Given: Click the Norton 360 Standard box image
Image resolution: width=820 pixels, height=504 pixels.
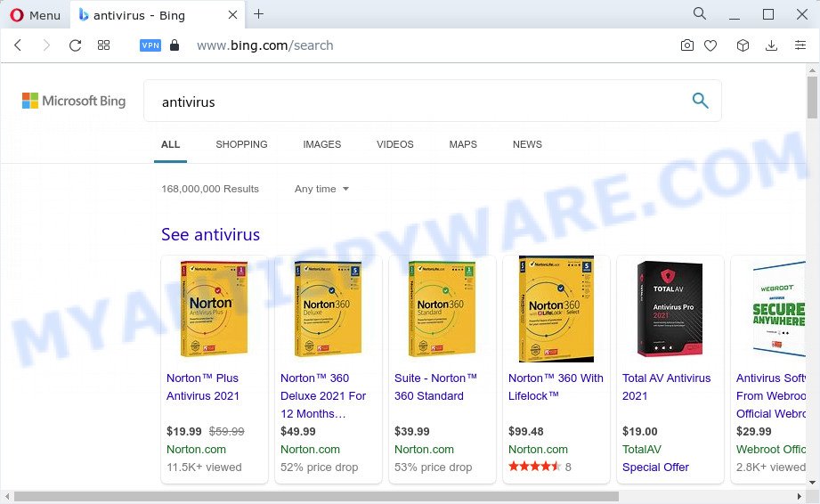Looking at the screenshot, I should (442, 309).
